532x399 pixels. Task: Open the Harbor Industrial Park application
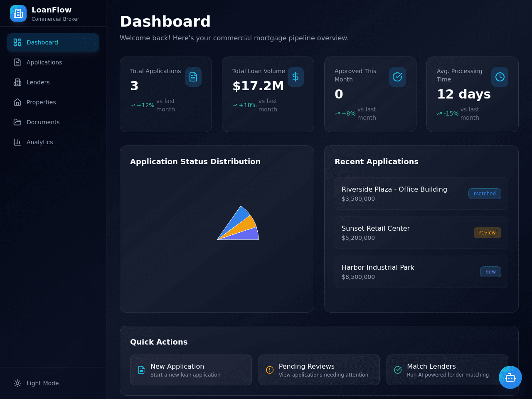click(x=421, y=272)
